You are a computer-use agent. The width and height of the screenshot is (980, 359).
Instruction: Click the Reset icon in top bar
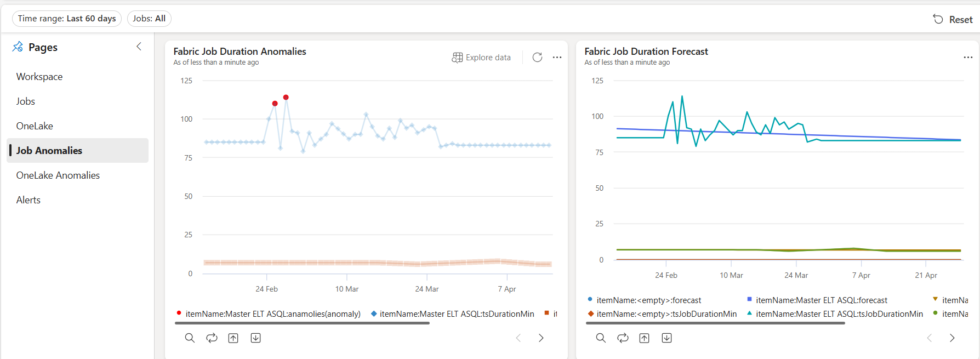938,19
